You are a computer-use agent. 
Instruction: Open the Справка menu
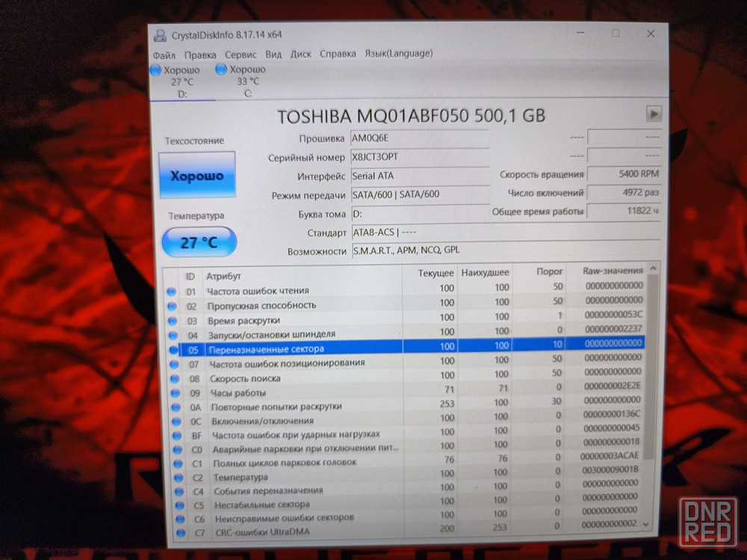[x=338, y=54]
